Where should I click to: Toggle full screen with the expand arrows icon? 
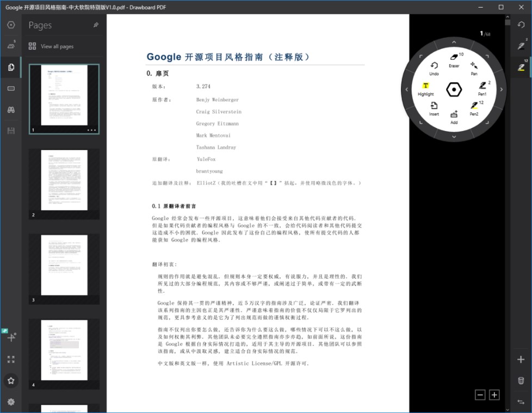pos(11,359)
